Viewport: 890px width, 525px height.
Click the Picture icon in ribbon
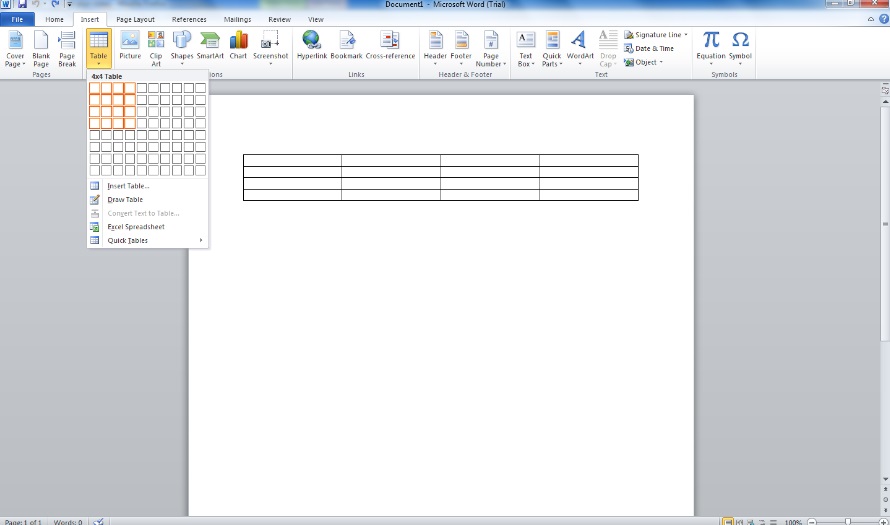click(x=130, y=46)
